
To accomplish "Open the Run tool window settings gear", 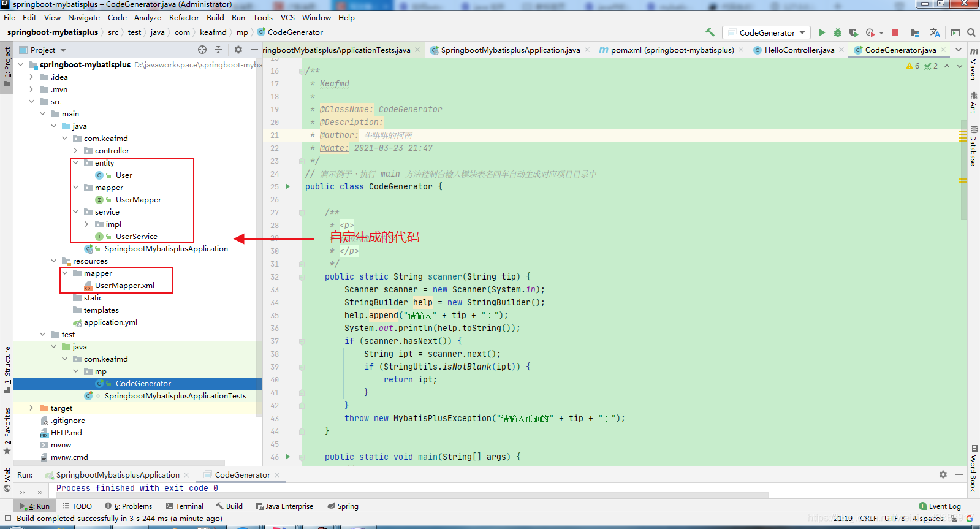I will pyautogui.click(x=943, y=474).
